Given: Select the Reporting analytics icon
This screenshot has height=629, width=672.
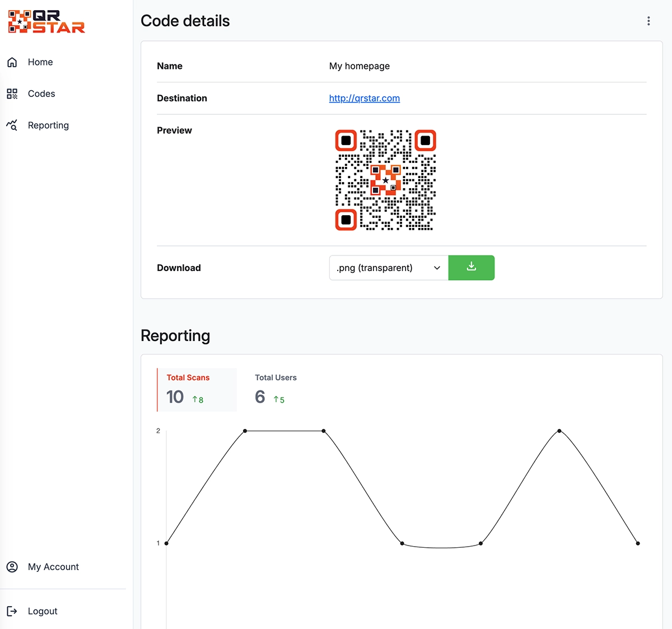Looking at the screenshot, I should coord(12,125).
